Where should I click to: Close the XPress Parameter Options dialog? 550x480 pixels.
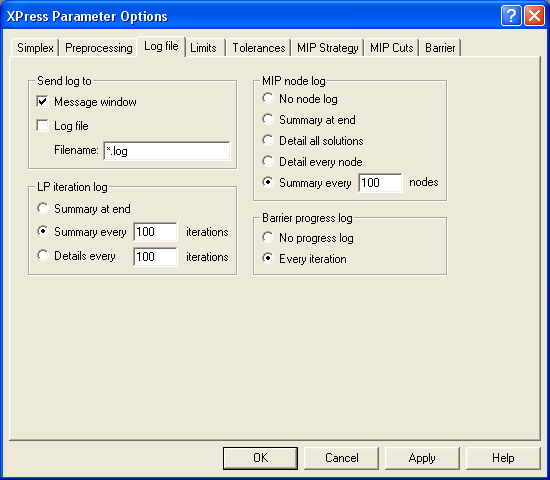[x=534, y=16]
